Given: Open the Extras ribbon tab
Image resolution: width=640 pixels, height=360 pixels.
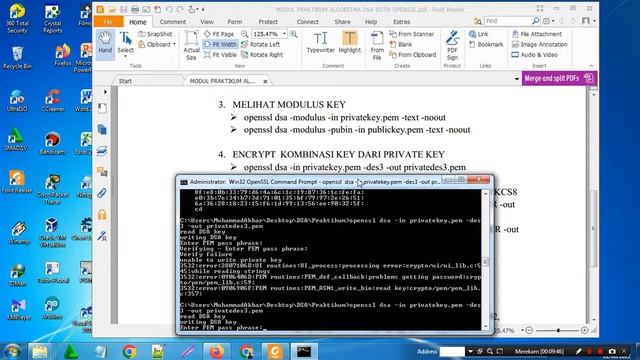Looking at the screenshot, I should [x=402, y=22].
